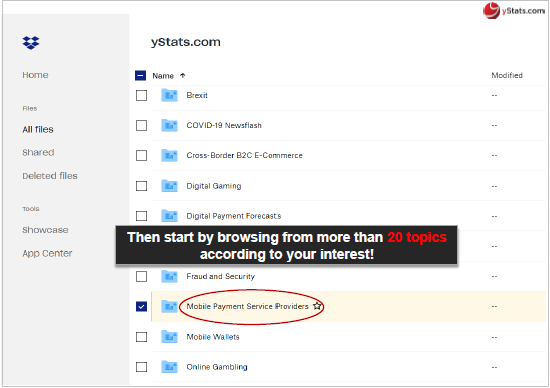This screenshot has width=550, height=388.
Task: Uncheck the Mobile Payment Service Providers checkbox
Action: 141,307
